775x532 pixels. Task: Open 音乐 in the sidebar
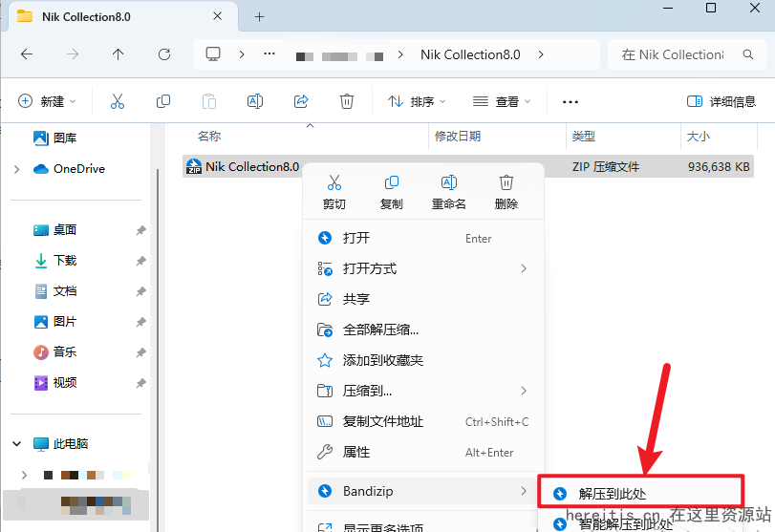54,352
